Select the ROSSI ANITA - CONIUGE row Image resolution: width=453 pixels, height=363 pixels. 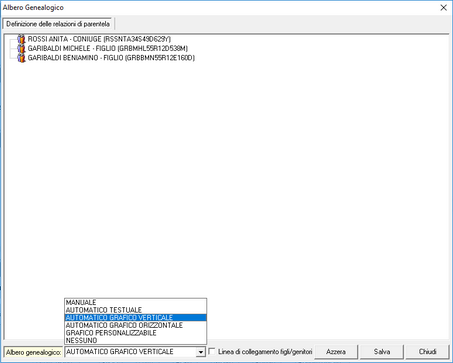click(99, 39)
